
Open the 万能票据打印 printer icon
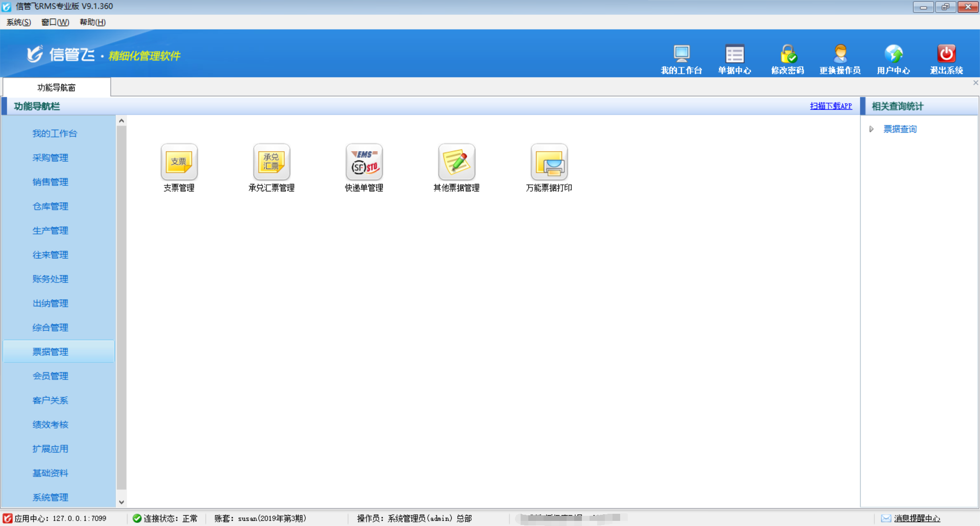[549, 162]
